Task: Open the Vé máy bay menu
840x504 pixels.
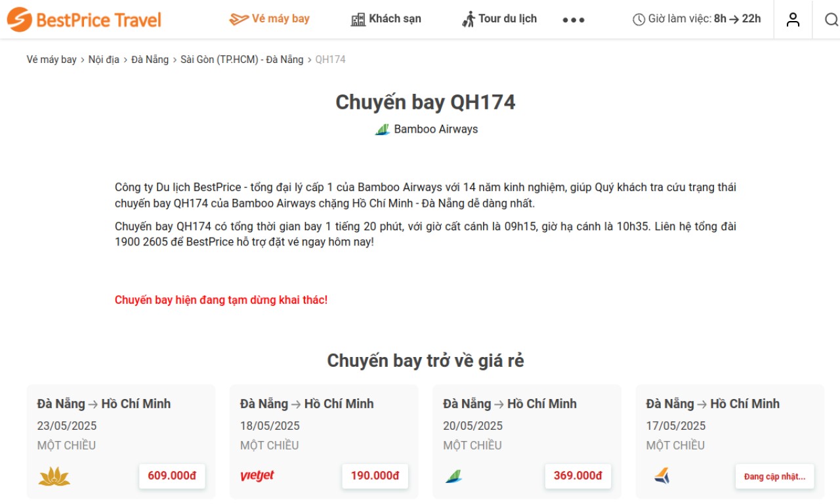Action: tap(269, 19)
